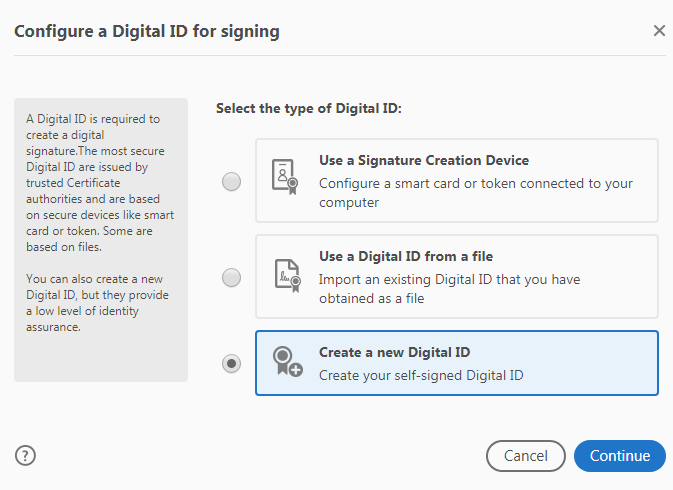Image resolution: width=673 pixels, height=490 pixels.
Task: Click the "Create your self-signed Digital ID" description
Action: coord(421,375)
